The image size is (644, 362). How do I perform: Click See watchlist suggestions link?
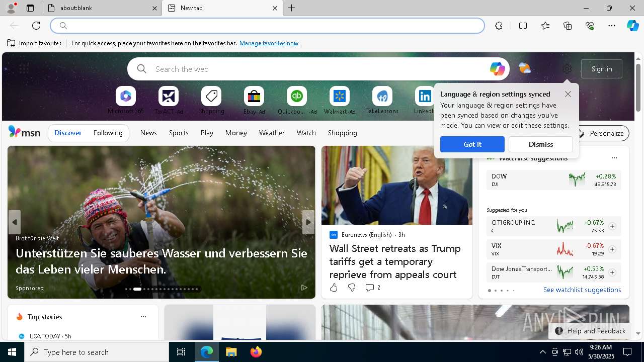[x=582, y=290]
